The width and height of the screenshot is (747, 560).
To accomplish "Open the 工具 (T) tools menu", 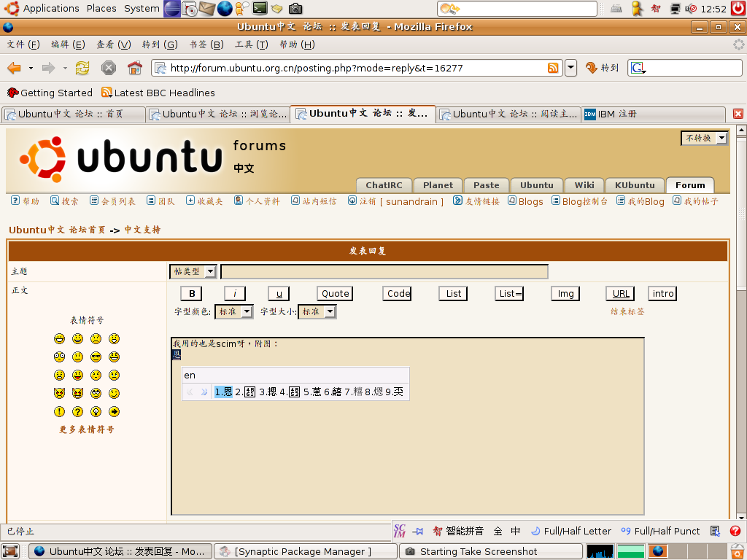I will click(251, 44).
